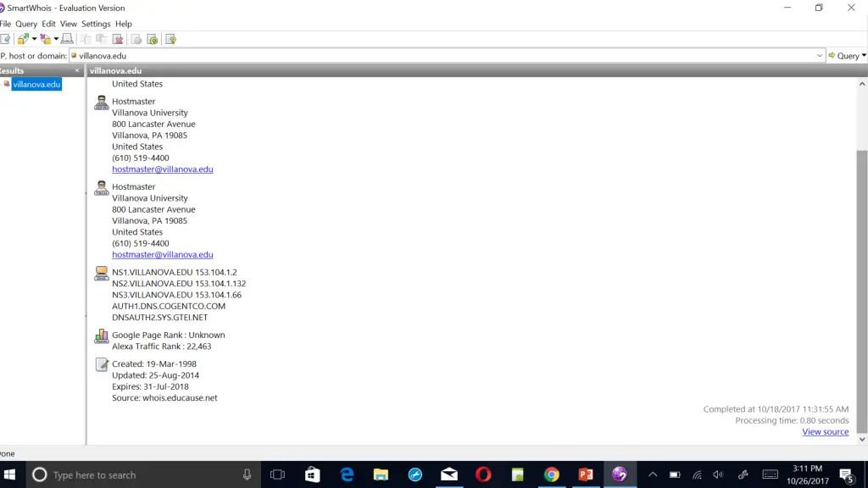Open the Mail app from the taskbar
The image size is (868, 488).
(449, 474)
